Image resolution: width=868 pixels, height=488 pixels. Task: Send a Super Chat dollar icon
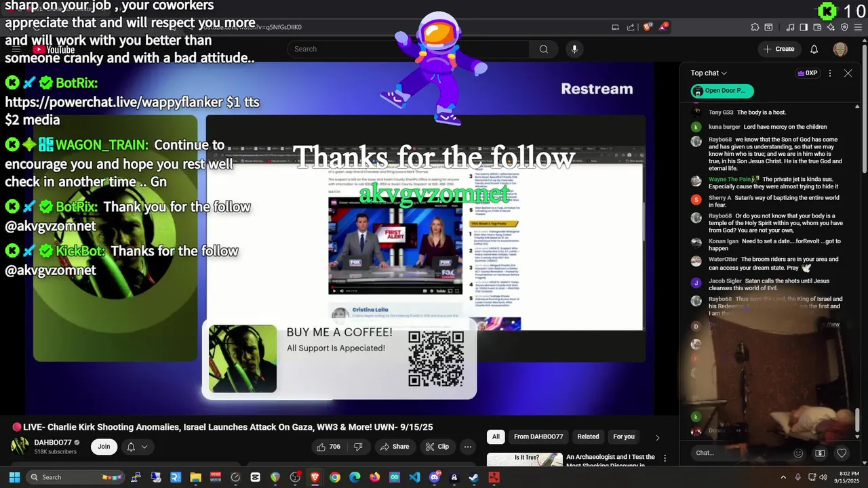coord(820,453)
